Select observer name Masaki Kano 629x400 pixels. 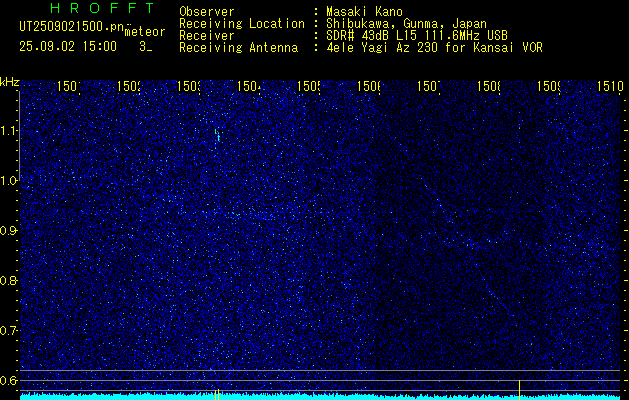pos(364,12)
